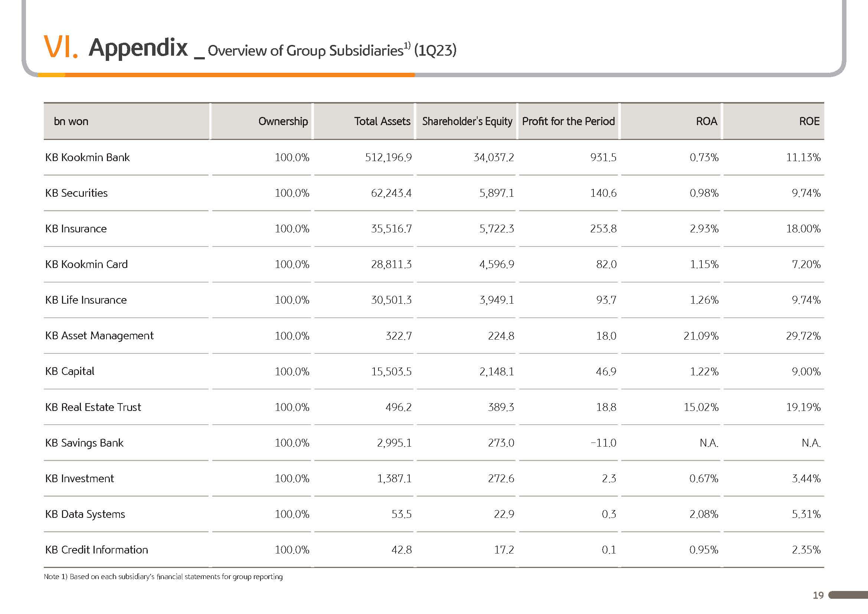Screen dimensions: 868x614
Task: Select the ROA column header
Action: (706, 121)
